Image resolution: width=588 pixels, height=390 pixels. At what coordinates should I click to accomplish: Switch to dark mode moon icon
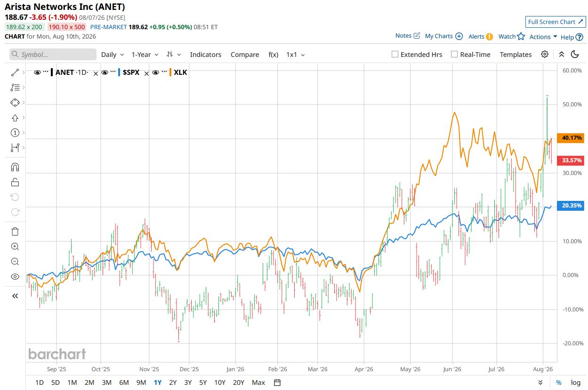575,54
